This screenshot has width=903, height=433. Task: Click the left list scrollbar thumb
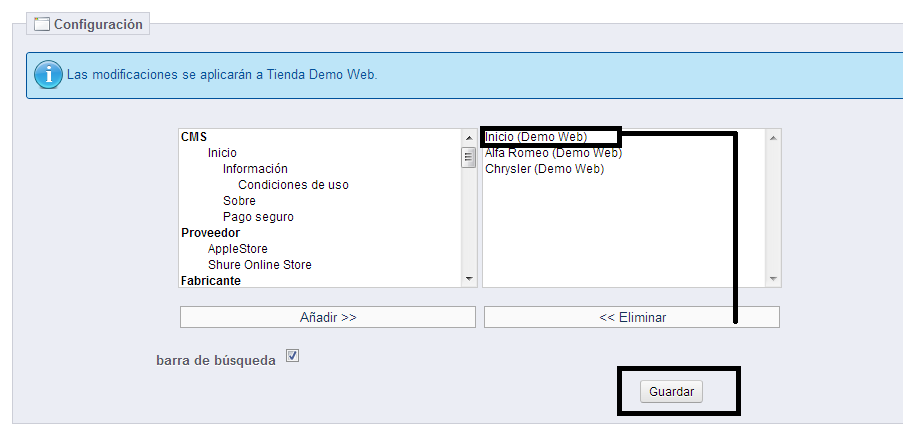468,157
